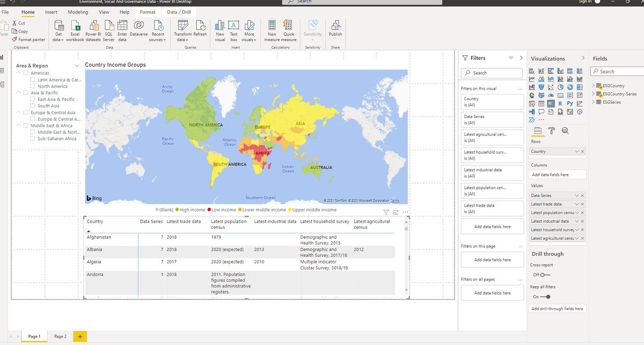
Task: Check the Sub-Saharan Africa checkbox
Action: coord(33,138)
